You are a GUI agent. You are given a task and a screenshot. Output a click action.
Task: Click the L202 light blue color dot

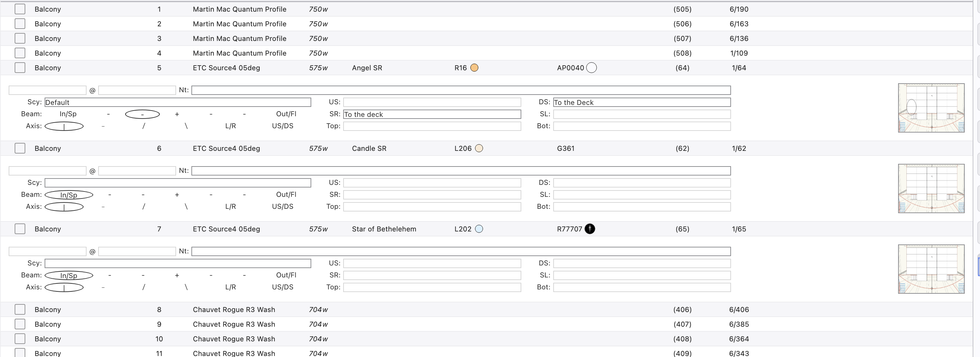[x=479, y=229]
